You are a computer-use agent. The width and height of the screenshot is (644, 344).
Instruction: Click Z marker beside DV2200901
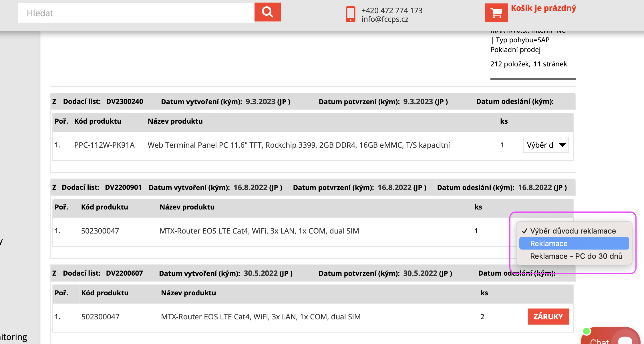click(x=54, y=187)
